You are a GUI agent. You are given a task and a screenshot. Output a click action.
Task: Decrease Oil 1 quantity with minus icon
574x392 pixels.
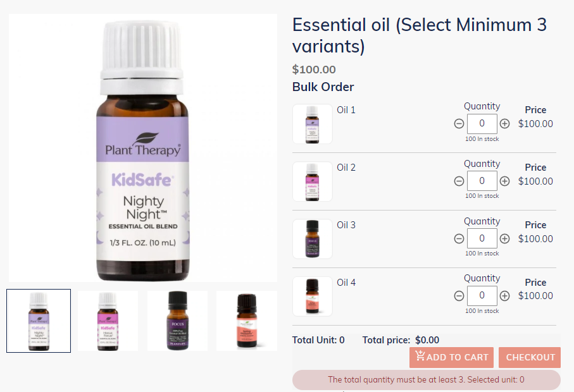[459, 123]
